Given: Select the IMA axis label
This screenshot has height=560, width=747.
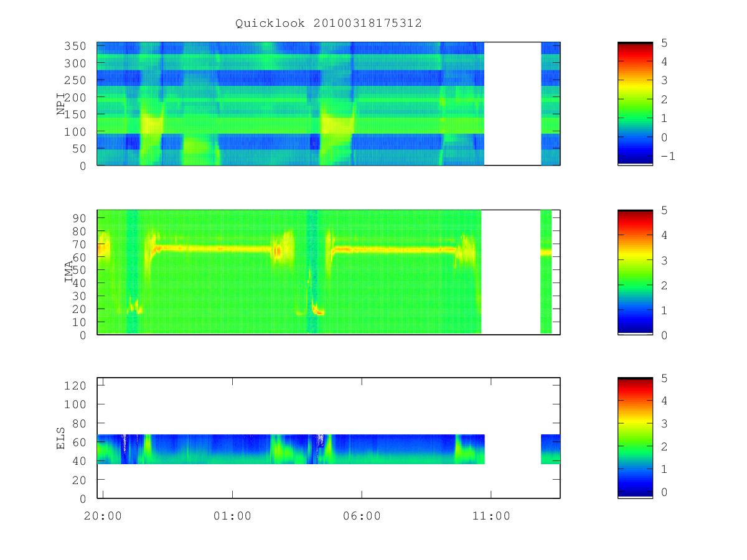Looking at the screenshot, I should pyautogui.click(x=69, y=272).
